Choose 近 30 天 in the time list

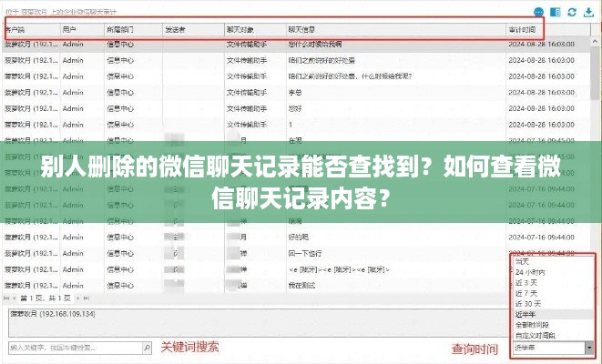pyautogui.click(x=528, y=304)
